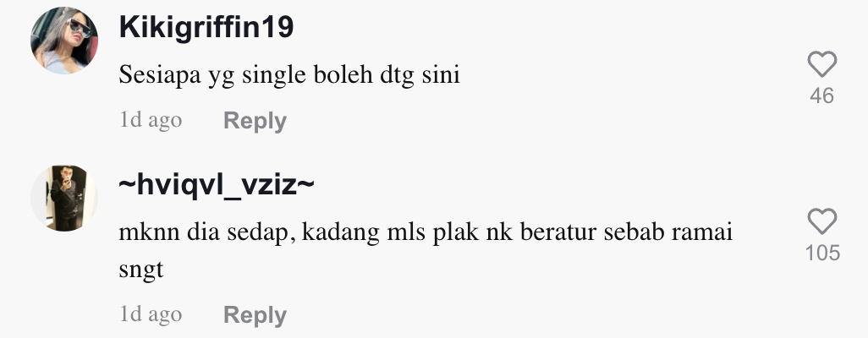Tap the heart icon on ~hviqvl_vziz~'s comment
Viewport: 868px width, 338px height.
pos(822,221)
